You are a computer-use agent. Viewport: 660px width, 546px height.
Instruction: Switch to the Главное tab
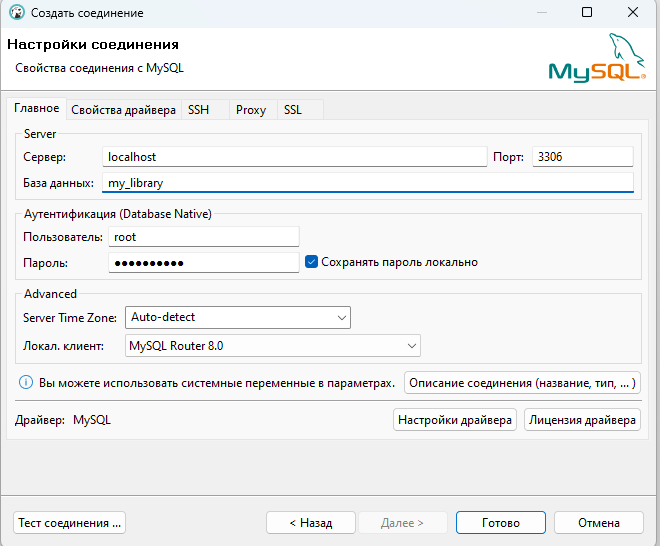(37, 108)
